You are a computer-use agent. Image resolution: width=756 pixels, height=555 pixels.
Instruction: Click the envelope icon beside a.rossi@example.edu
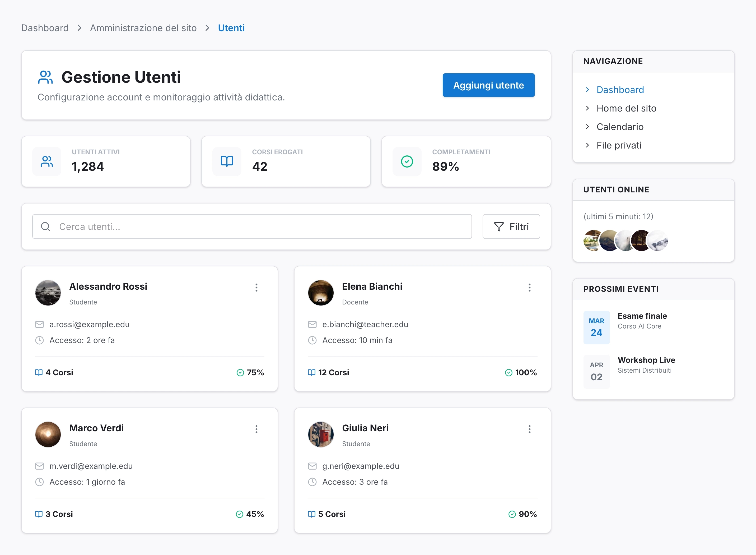40,325
